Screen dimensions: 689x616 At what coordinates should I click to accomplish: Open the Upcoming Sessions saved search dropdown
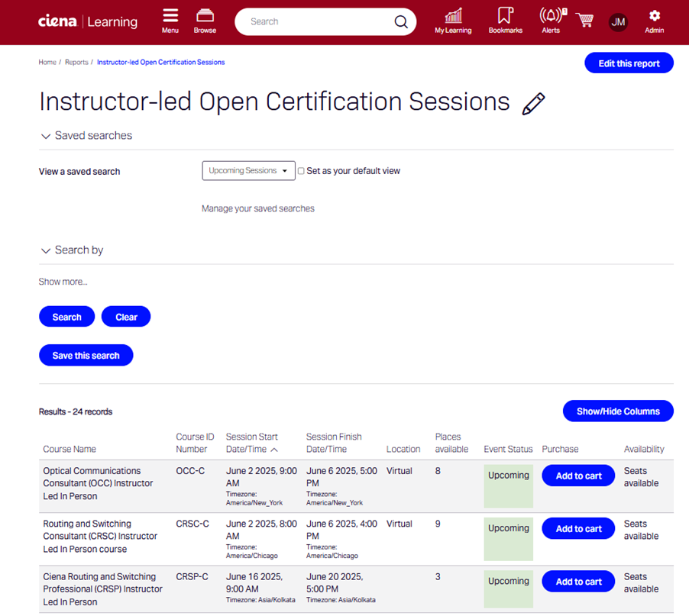[248, 170]
